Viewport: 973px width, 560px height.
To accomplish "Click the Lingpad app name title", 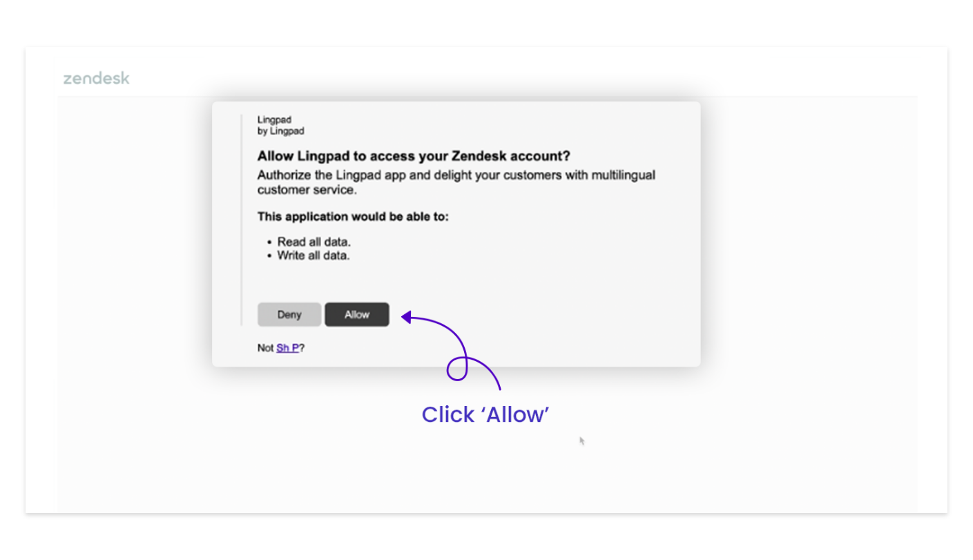I will click(274, 119).
